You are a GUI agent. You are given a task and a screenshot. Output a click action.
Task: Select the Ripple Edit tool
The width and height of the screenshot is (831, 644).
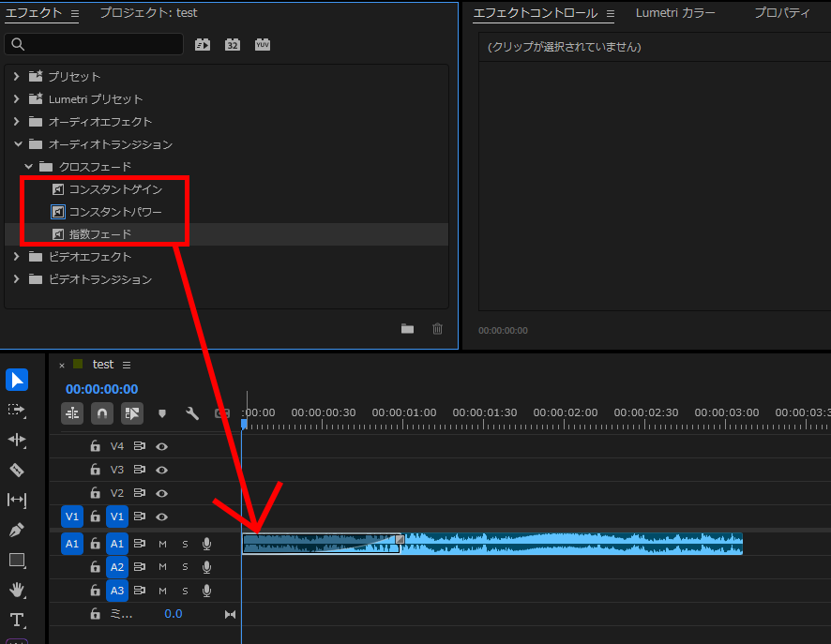[x=17, y=440]
